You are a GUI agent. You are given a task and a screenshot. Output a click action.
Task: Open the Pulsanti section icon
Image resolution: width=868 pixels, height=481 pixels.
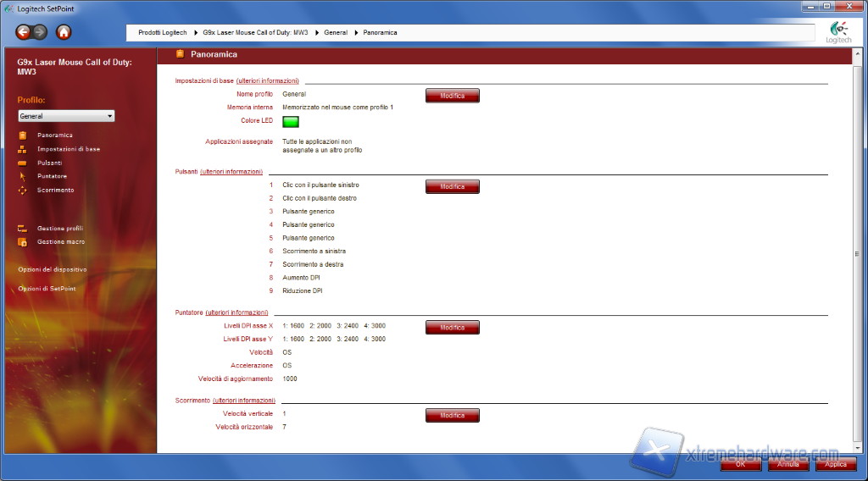coord(23,163)
